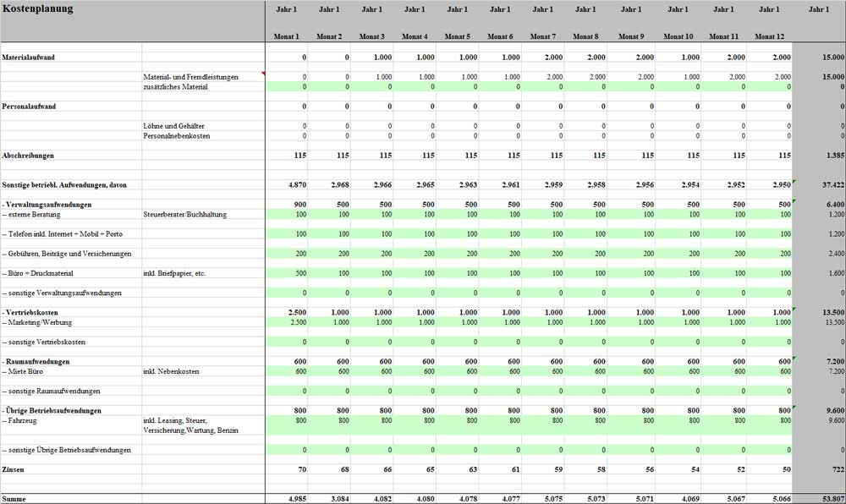Select the 'Material- und Fremdleistungen' label
This screenshot has height=504, width=846.
point(190,77)
